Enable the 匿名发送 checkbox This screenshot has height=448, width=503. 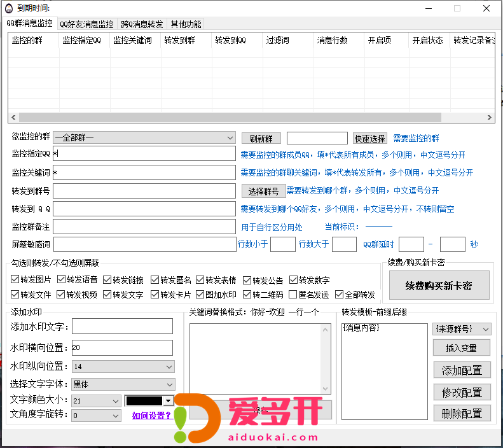[293, 294]
